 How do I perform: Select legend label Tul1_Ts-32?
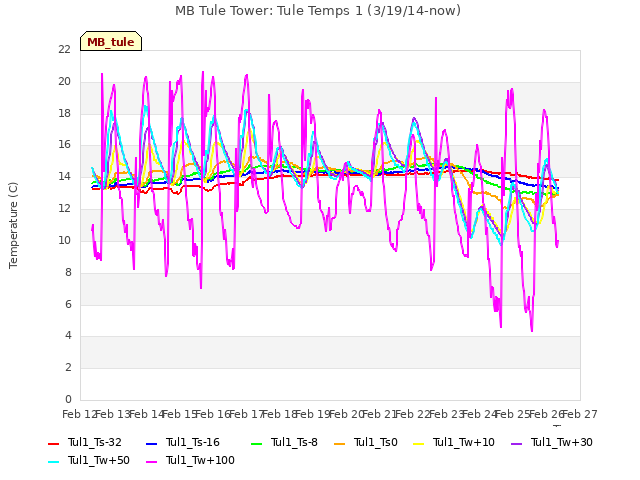coord(95,442)
